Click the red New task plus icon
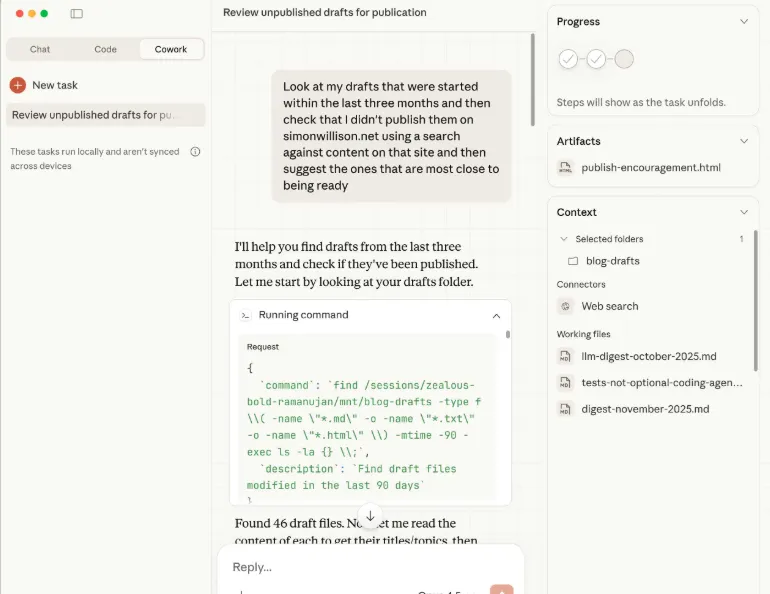 point(17,85)
